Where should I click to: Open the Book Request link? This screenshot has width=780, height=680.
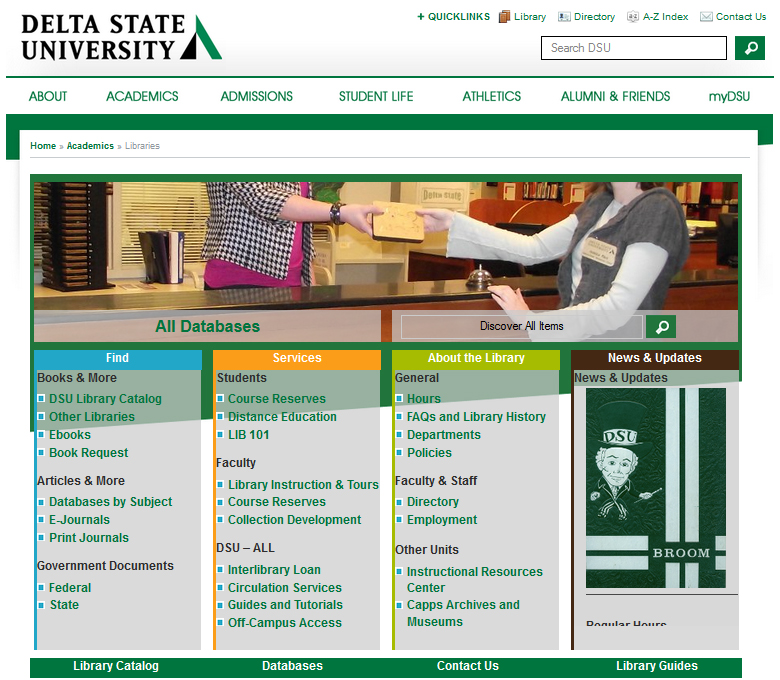point(89,453)
